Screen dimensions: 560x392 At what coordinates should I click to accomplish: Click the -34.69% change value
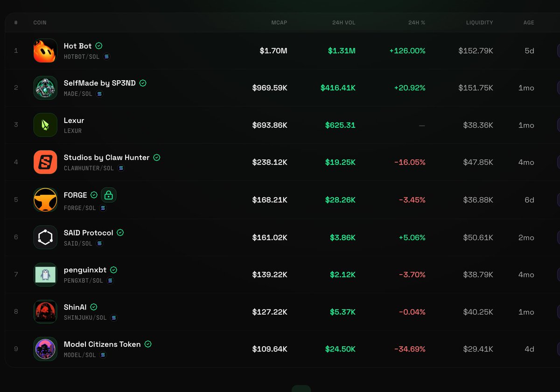click(410, 349)
